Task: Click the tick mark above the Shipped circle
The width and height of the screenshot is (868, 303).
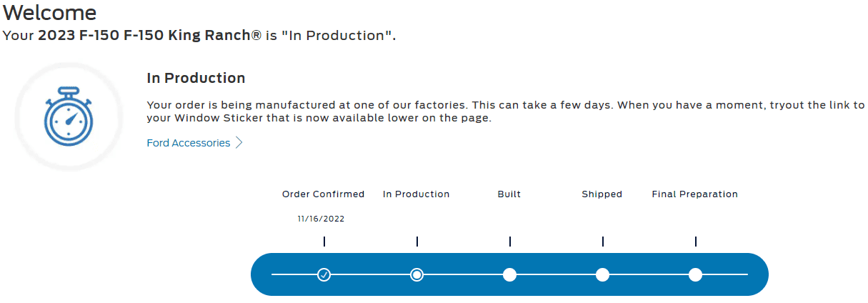Action: [603, 242]
